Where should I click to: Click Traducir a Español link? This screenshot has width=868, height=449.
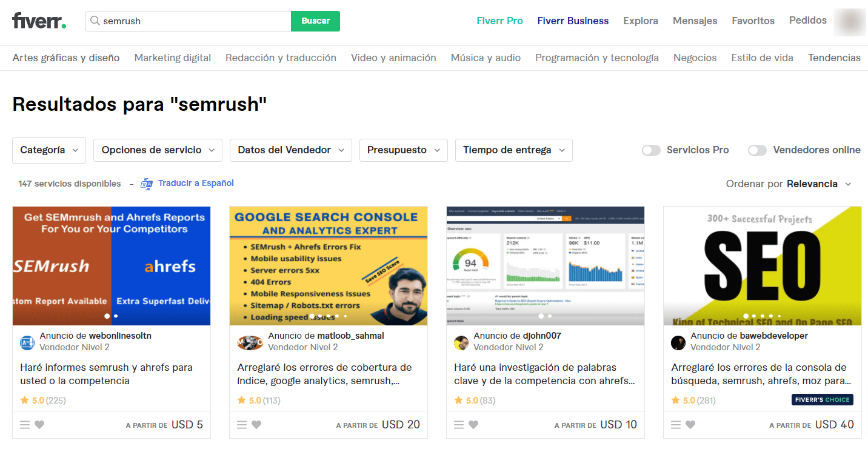point(196,183)
